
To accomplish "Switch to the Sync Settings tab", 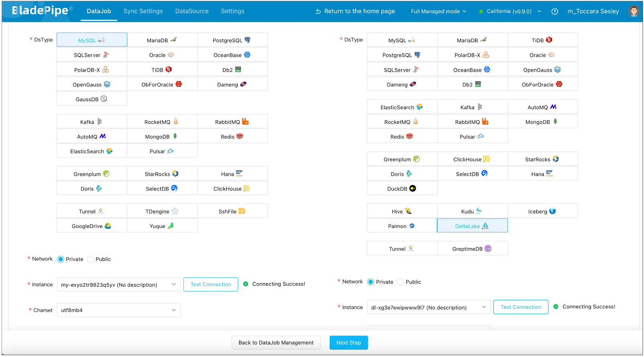I will click(143, 11).
